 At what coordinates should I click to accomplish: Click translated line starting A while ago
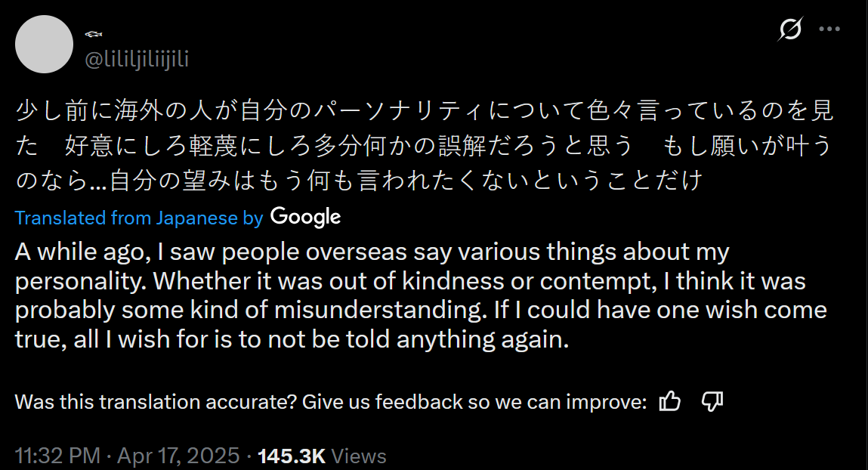point(372,252)
